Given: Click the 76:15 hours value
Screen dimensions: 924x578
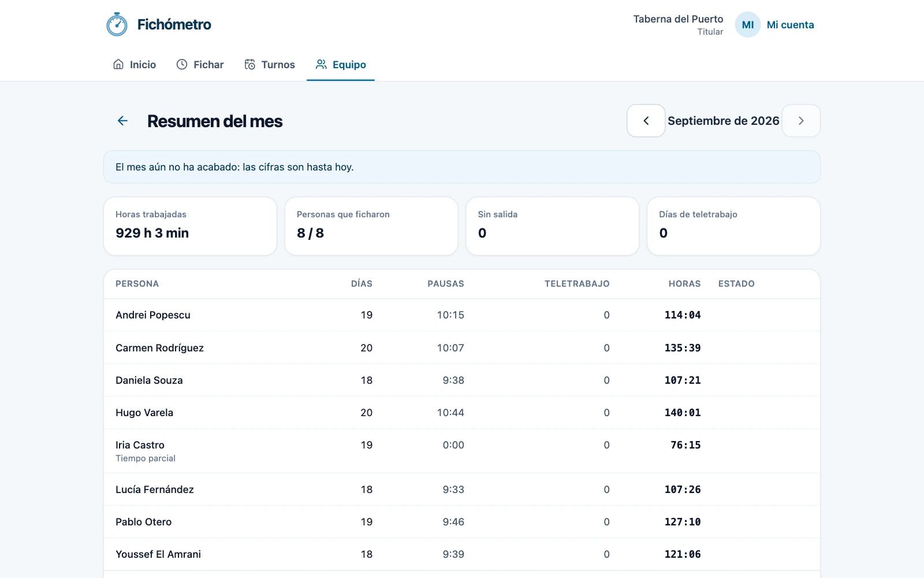Looking at the screenshot, I should [685, 445].
